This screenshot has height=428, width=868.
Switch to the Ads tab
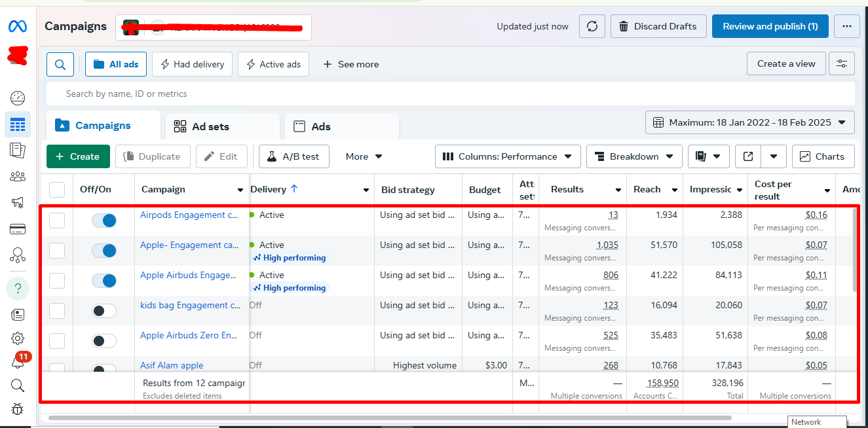[320, 127]
